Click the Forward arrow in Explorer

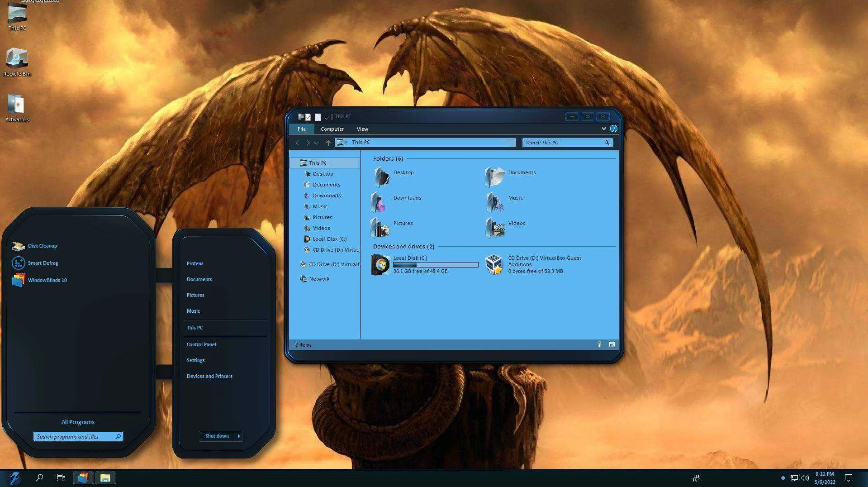(308, 143)
